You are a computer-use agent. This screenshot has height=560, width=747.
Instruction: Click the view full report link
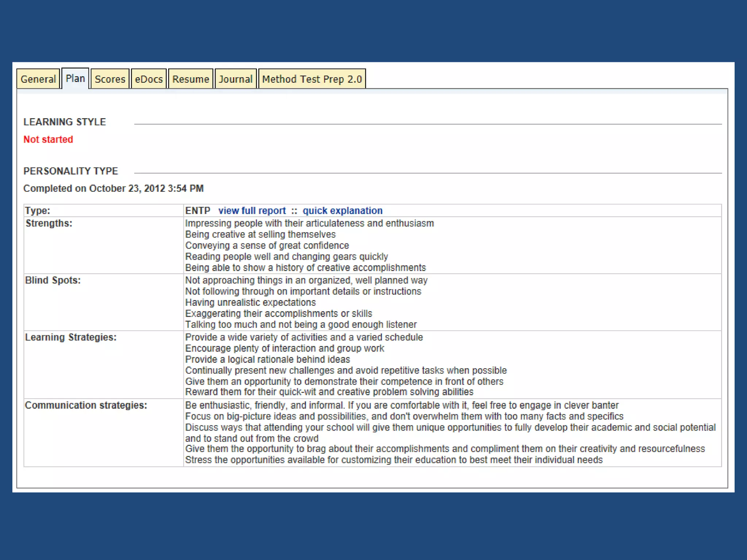coord(252,211)
